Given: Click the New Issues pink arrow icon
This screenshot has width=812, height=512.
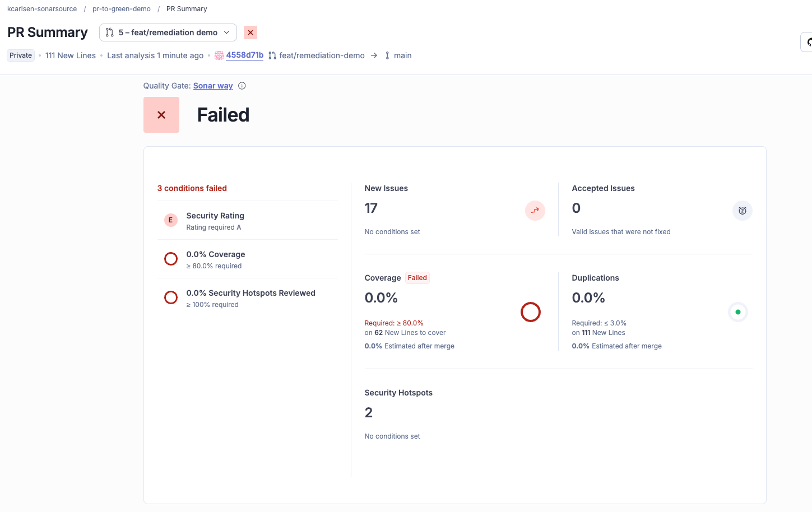Looking at the screenshot, I should [x=535, y=211].
